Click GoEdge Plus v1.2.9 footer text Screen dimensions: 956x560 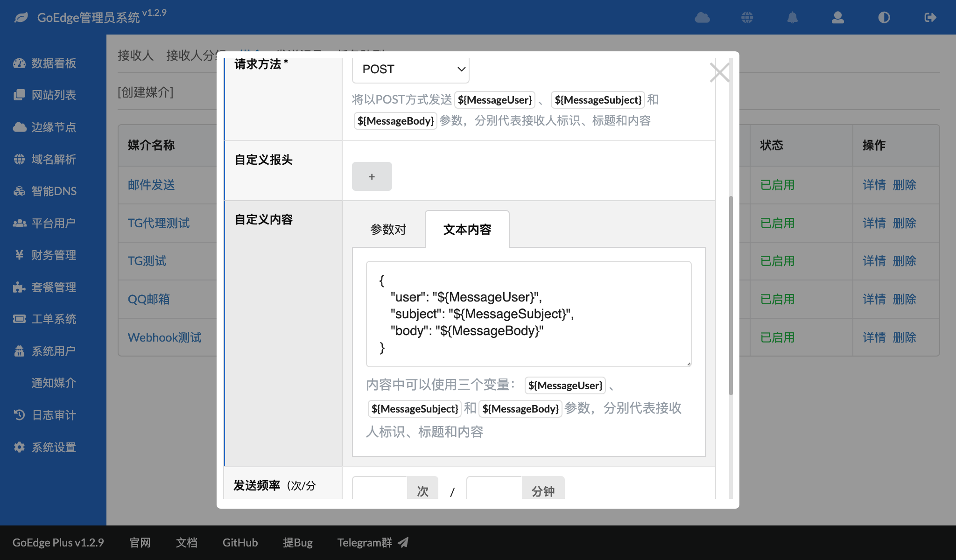(58, 543)
